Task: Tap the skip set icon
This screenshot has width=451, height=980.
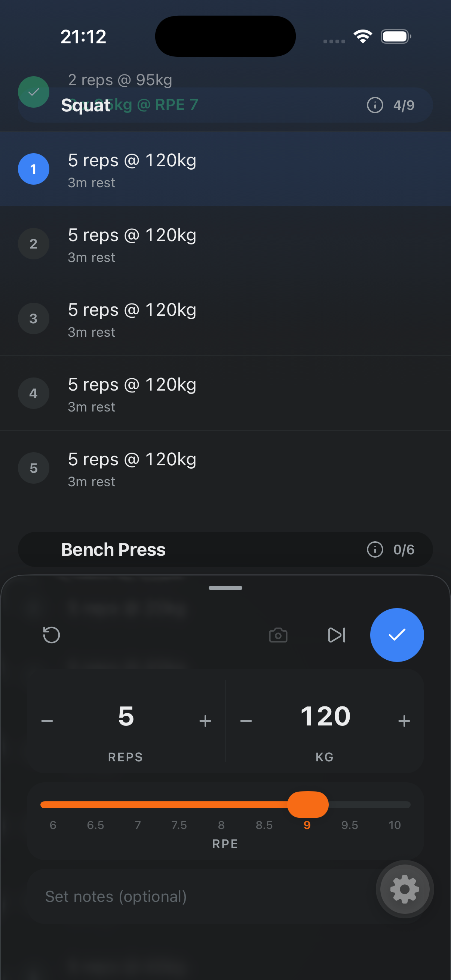Action: pos(336,635)
